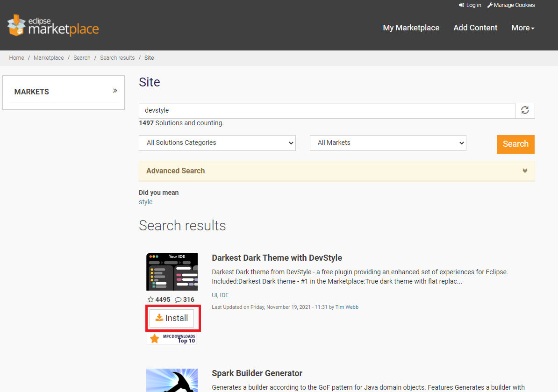Viewport: 558px width, 392px height.
Task: Install Darkest Dark Theme with DevStyle
Action: point(172,318)
